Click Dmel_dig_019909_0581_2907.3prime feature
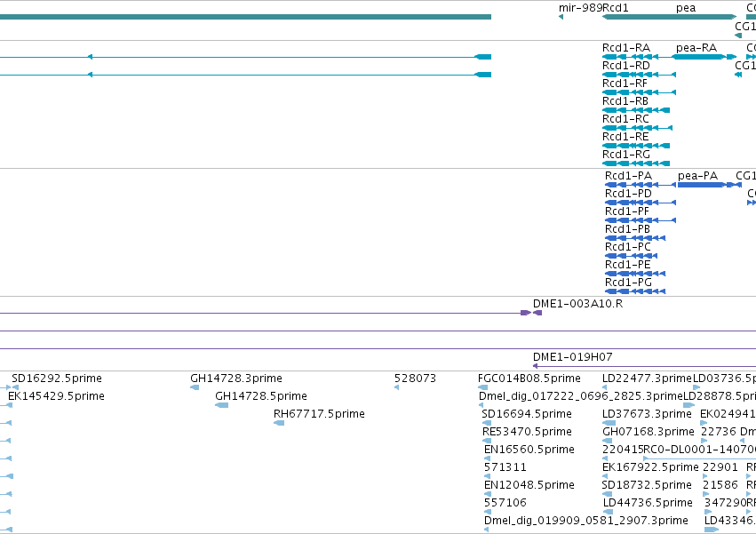This screenshot has width=756, height=534. 487,530
